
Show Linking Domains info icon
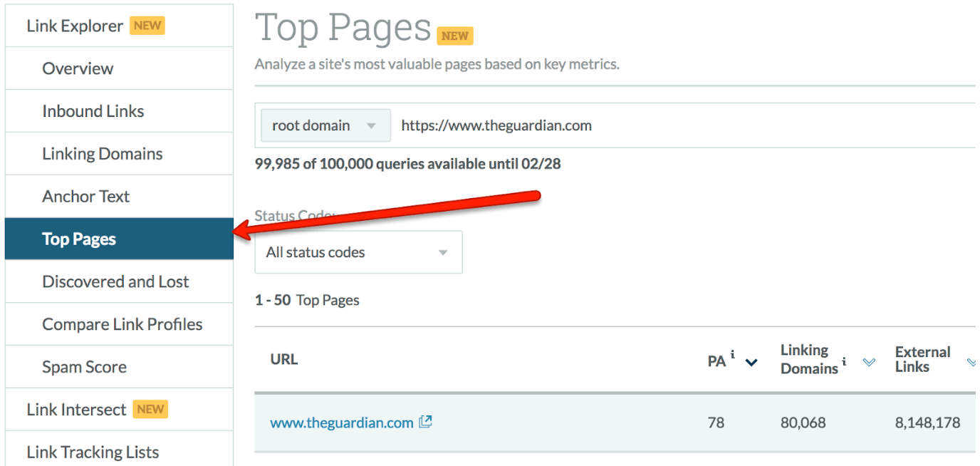click(845, 362)
